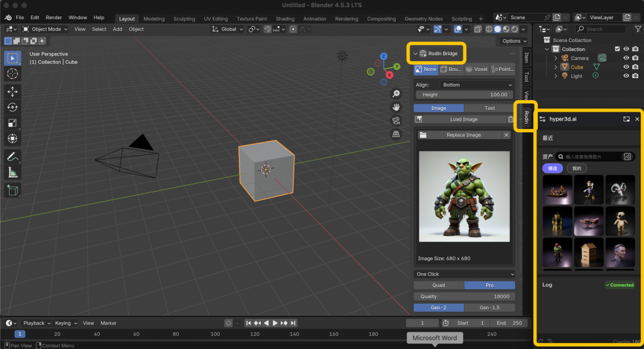The height and width of the screenshot is (349, 644).
Task: Open Object Mode dropdown
Action: [45, 29]
